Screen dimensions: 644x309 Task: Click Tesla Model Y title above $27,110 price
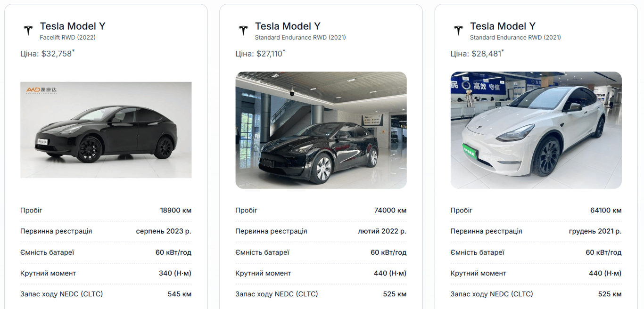[x=288, y=26]
